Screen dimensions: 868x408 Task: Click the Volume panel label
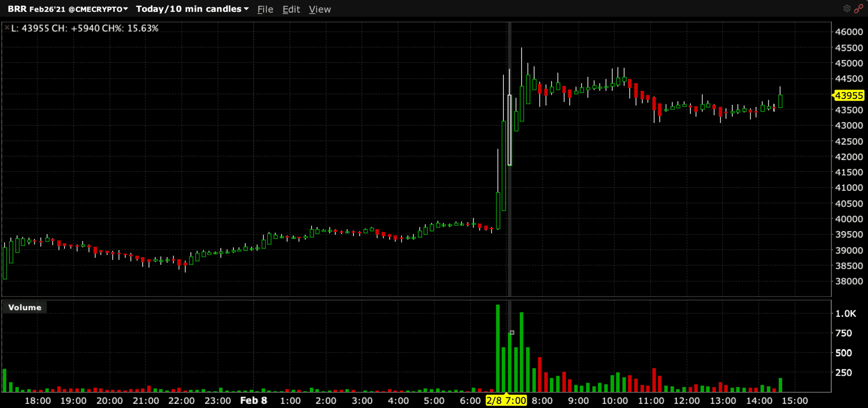25,307
